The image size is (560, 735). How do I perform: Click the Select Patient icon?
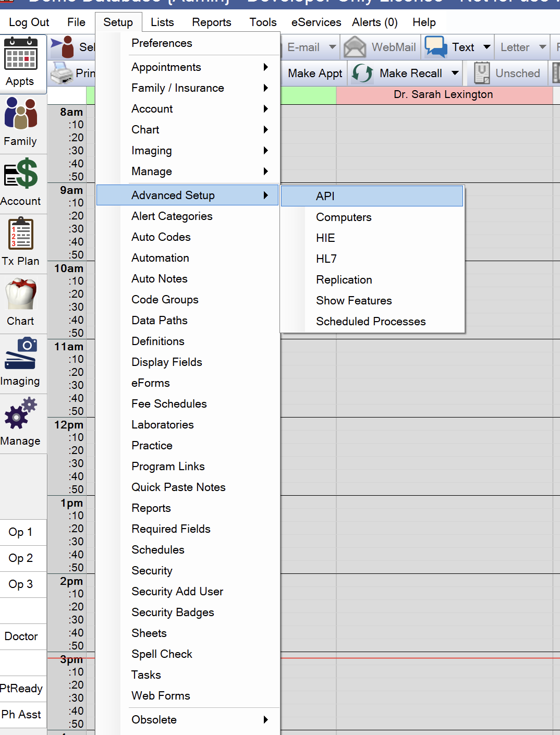(x=63, y=47)
